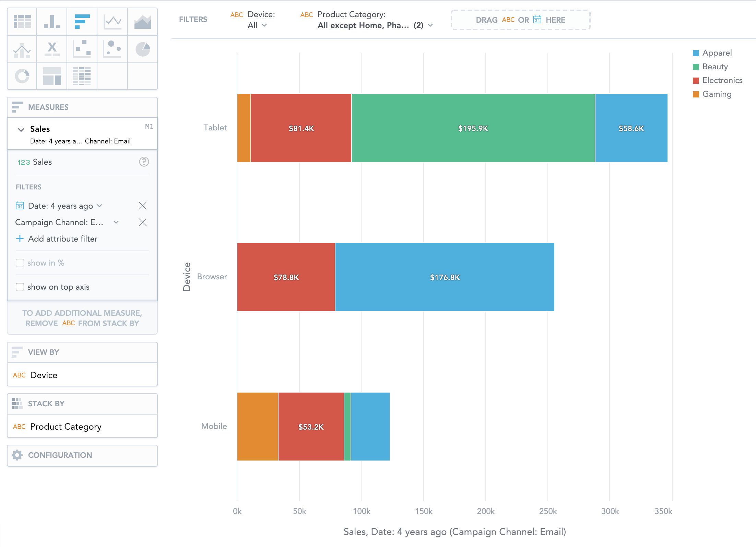The width and height of the screenshot is (756, 547).
Task: Expand the Configuration section
Action: 82,455
